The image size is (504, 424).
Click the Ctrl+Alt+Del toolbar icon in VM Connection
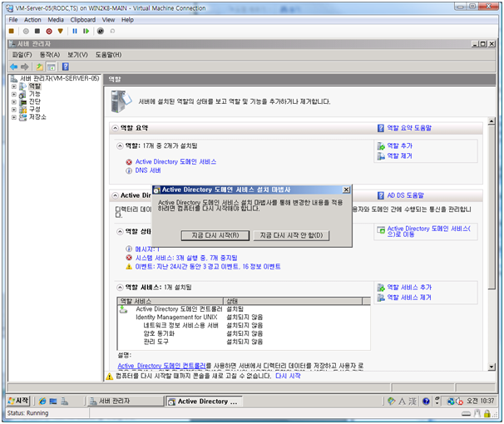[x=12, y=31]
